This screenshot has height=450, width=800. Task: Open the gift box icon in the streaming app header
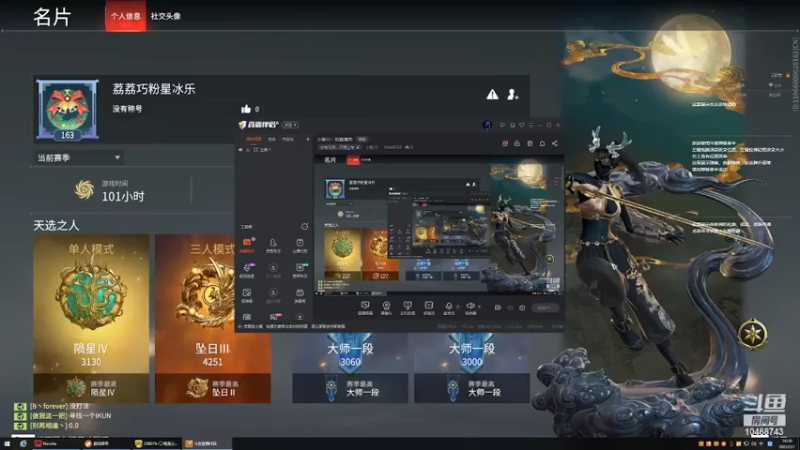point(505,143)
